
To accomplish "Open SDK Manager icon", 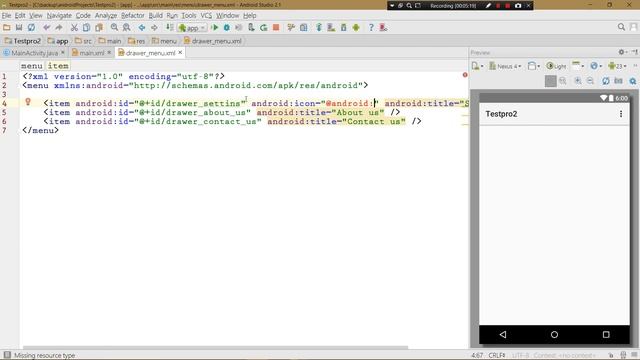I will (344, 27).
